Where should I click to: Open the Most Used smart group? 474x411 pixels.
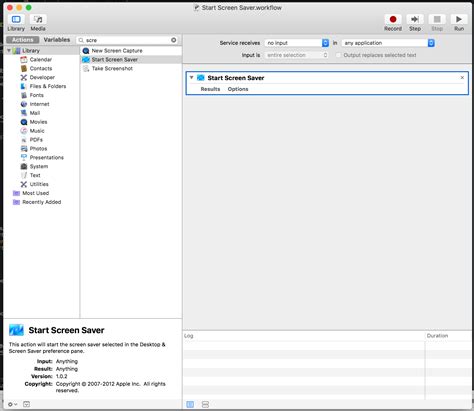(x=35, y=193)
